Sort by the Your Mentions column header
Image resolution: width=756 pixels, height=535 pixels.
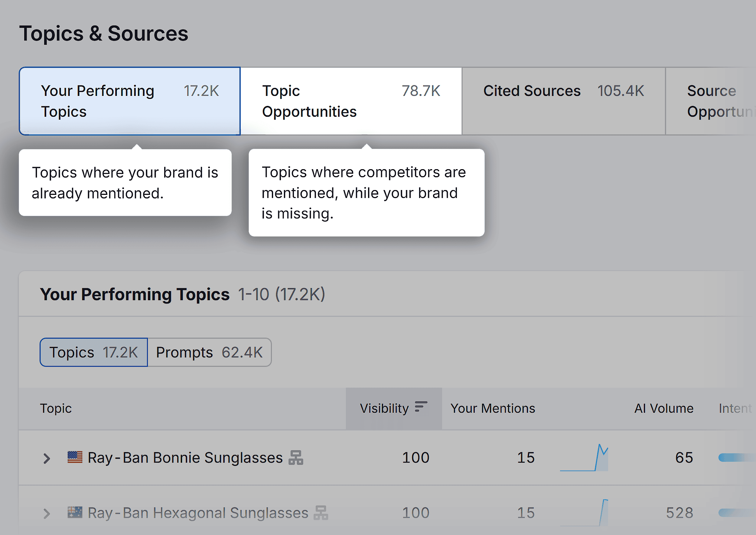[493, 408]
